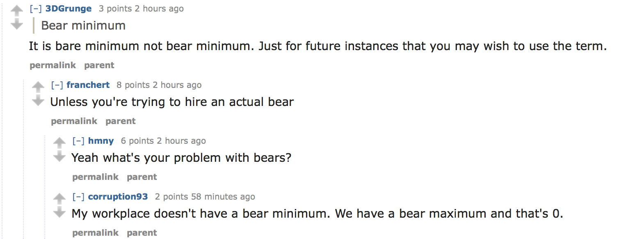The height and width of the screenshot is (239, 644).
Task: Open permalink for hmny's comment
Action: [96, 177]
